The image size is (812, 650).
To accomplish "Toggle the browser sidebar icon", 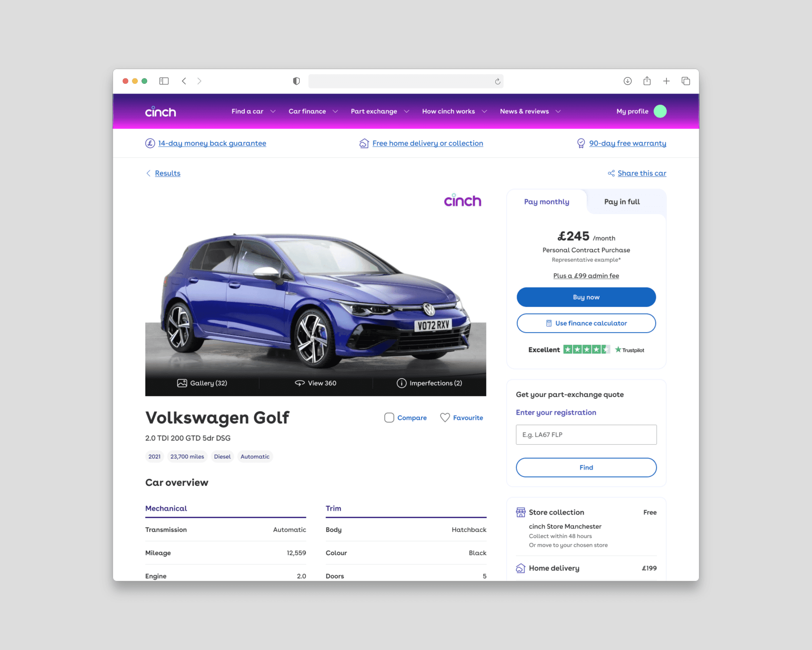I will pyautogui.click(x=164, y=81).
